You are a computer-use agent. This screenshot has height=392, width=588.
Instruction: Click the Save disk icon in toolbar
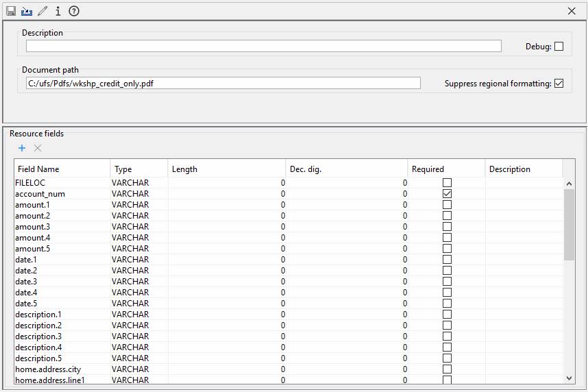[11, 11]
